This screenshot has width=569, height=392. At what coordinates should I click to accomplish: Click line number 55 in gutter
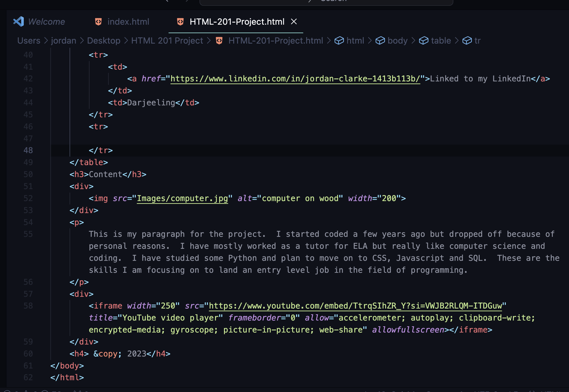click(x=28, y=234)
